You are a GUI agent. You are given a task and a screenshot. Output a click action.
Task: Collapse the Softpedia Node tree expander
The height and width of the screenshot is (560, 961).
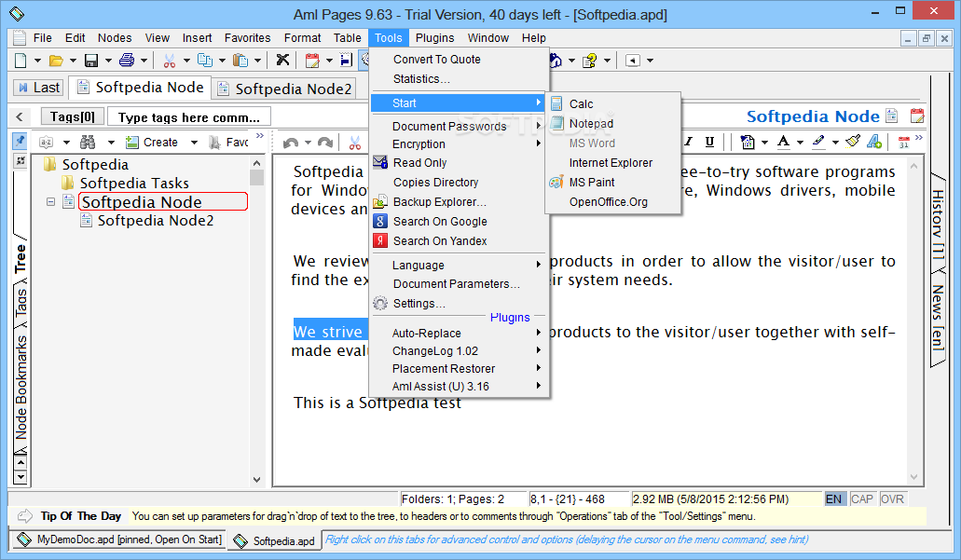tap(51, 201)
